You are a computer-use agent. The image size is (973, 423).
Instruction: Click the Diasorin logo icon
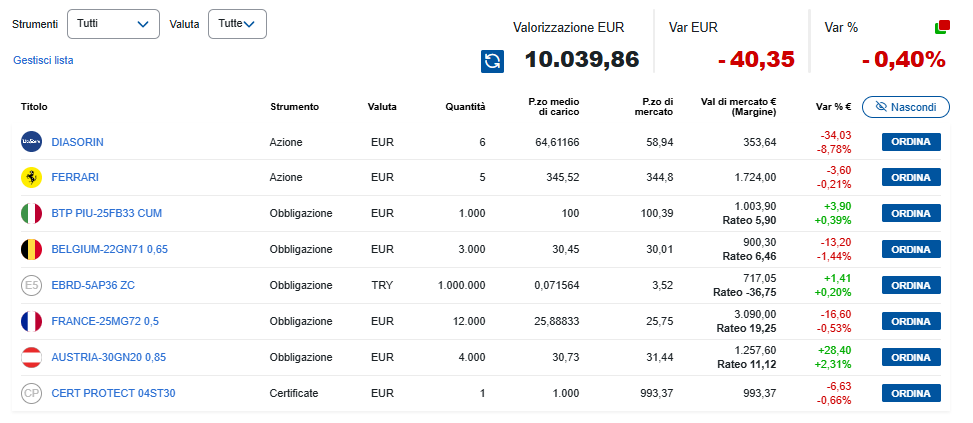point(31,142)
